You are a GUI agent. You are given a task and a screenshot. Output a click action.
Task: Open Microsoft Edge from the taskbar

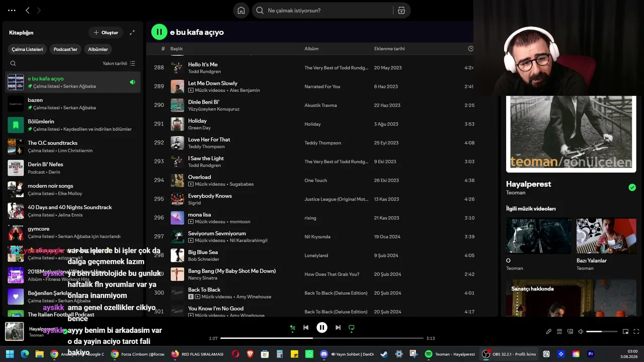click(25, 354)
